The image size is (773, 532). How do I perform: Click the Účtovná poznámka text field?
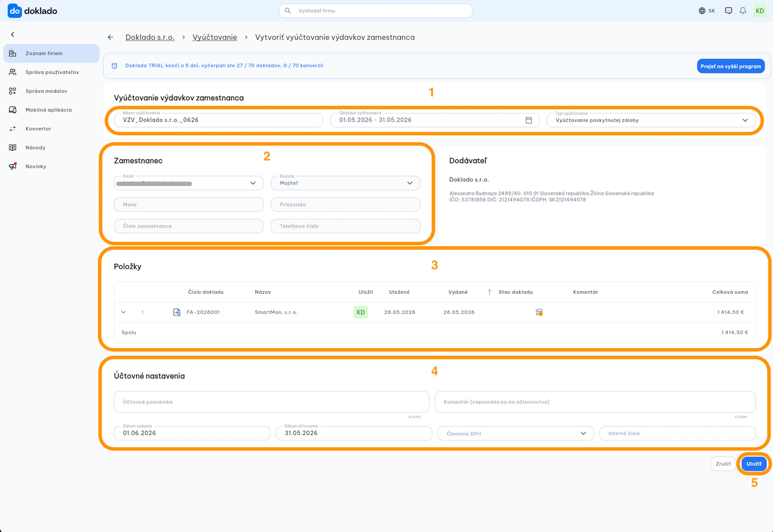(272, 402)
